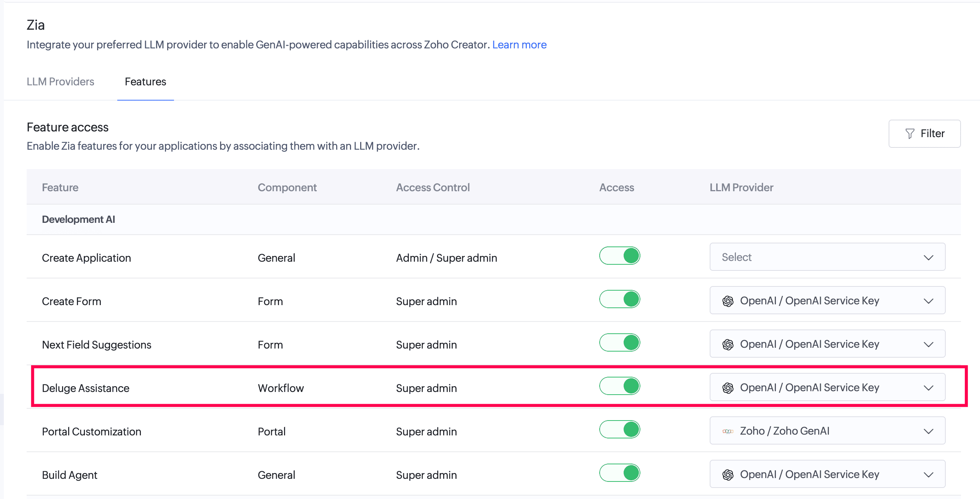This screenshot has height=499, width=980.
Task: Switch to the LLM Providers tab
Action: pos(60,82)
